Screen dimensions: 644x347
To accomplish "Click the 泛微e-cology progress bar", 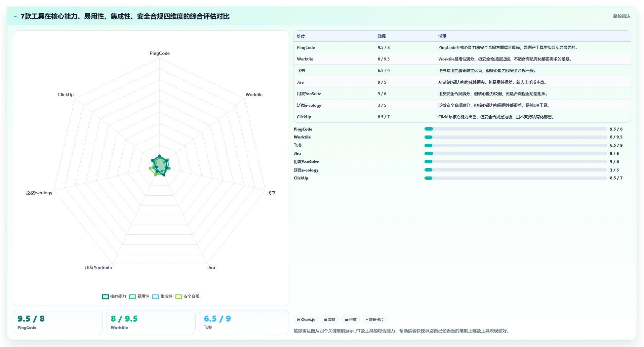I will point(516,170).
